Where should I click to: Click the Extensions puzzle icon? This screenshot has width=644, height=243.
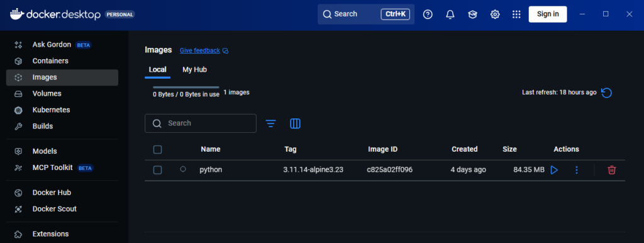[x=18, y=234]
